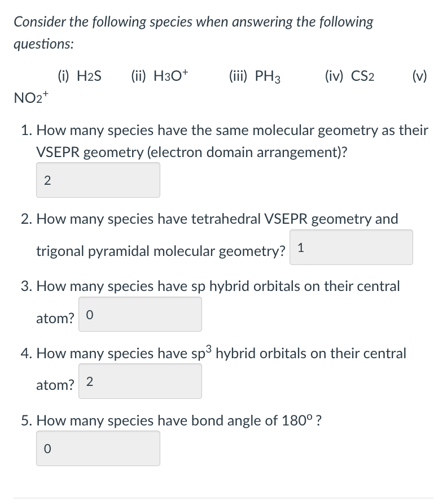Click the answer box with 0 for question 5

pyautogui.click(x=98, y=448)
